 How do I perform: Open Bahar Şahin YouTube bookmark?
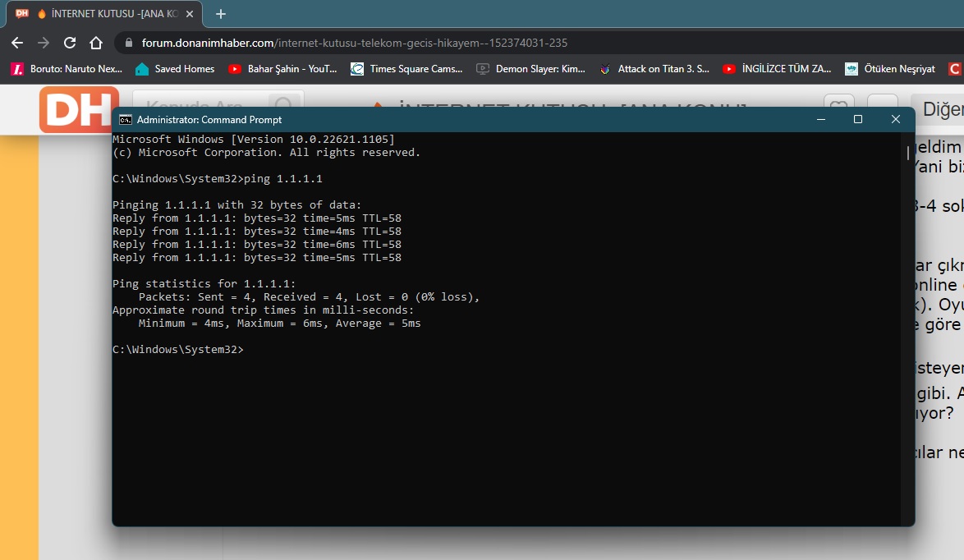[282, 69]
